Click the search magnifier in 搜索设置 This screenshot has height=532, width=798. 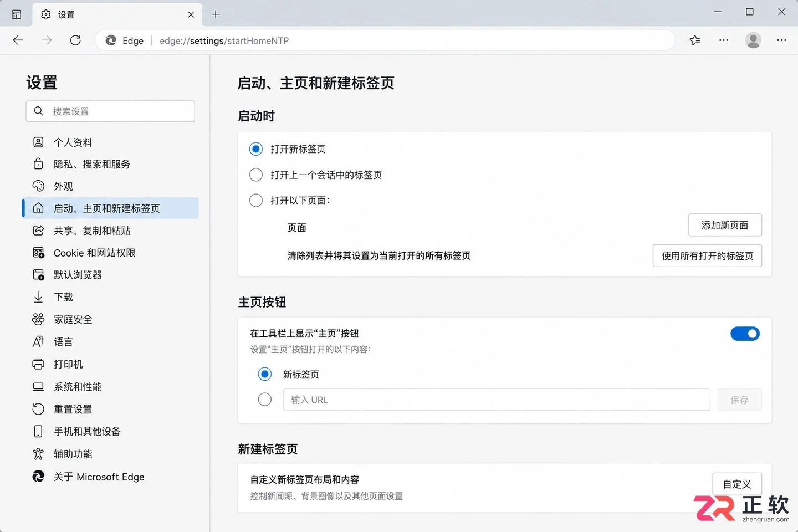coord(38,111)
